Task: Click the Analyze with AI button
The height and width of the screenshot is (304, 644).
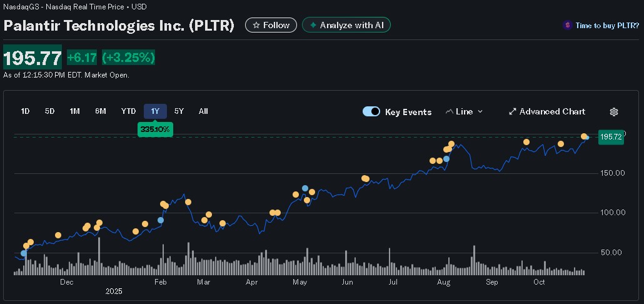Action: (x=346, y=26)
